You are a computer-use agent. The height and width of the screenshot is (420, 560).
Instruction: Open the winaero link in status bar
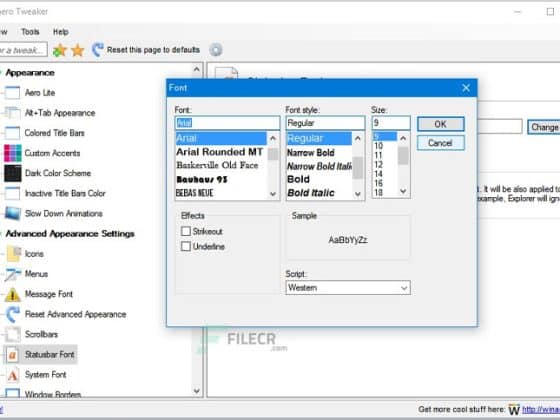tap(541, 409)
